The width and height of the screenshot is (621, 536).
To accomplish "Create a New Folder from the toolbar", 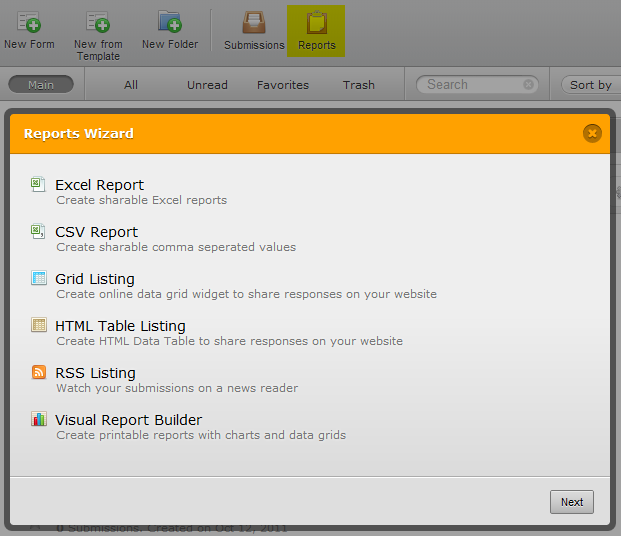I will point(170,22).
